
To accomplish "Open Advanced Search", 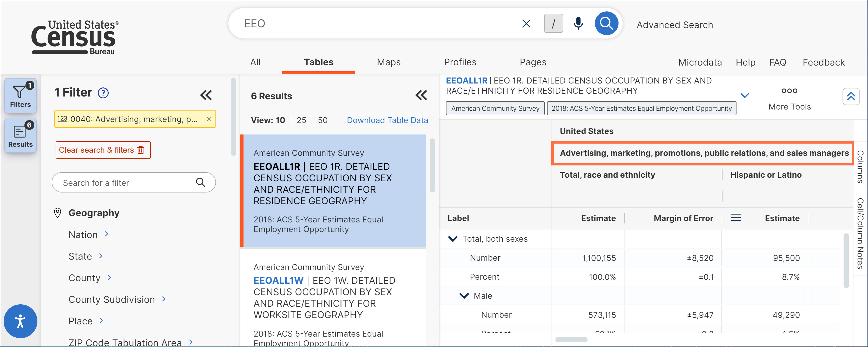I will click(675, 24).
